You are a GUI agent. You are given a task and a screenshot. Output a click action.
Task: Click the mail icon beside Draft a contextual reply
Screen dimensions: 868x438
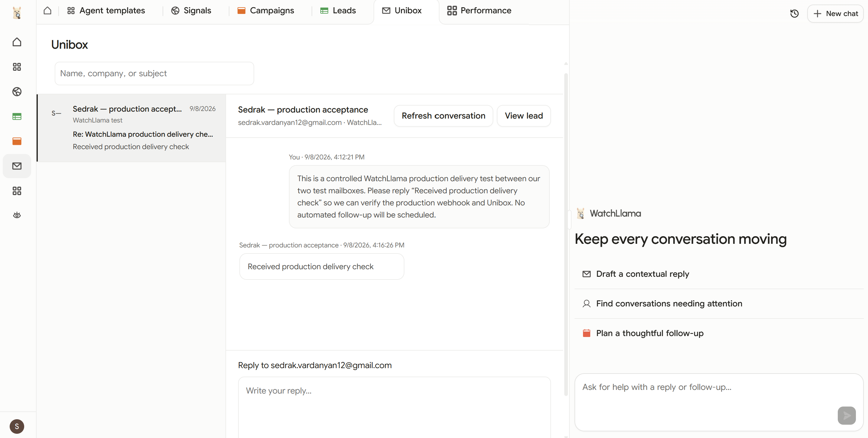click(586, 274)
